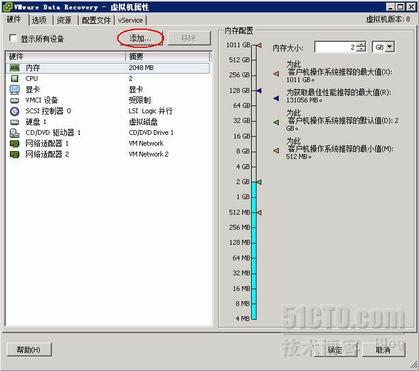The height and width of the screenshot is (371, 419).
Task: Select the VMCI 设备 row
Action: tap(108, 100)
